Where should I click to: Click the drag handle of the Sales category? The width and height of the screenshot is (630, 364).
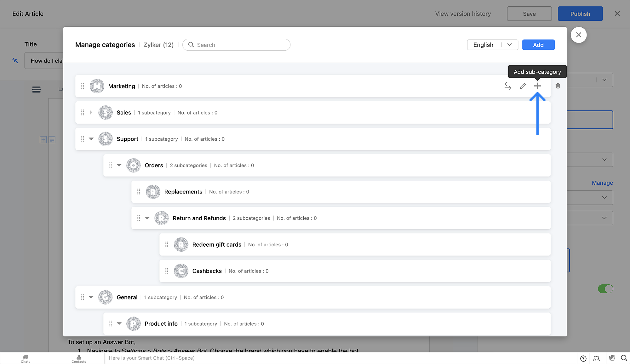click(83, 112)
